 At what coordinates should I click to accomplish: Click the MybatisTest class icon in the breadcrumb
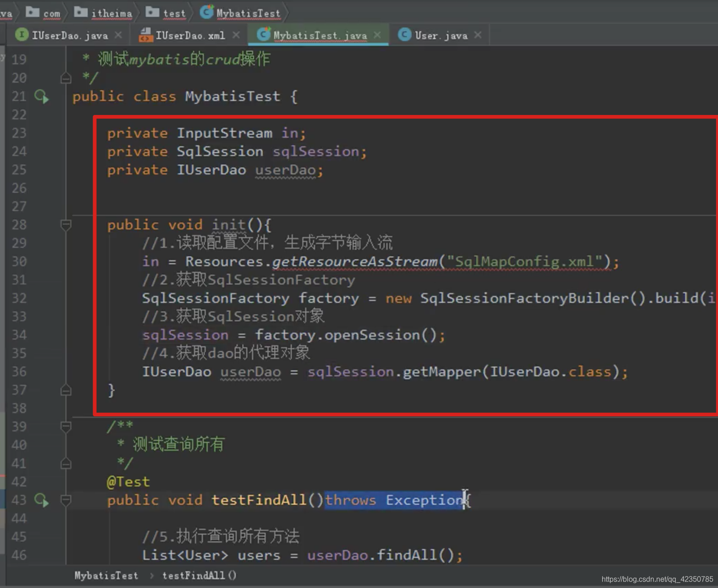(x=207, y=11)
